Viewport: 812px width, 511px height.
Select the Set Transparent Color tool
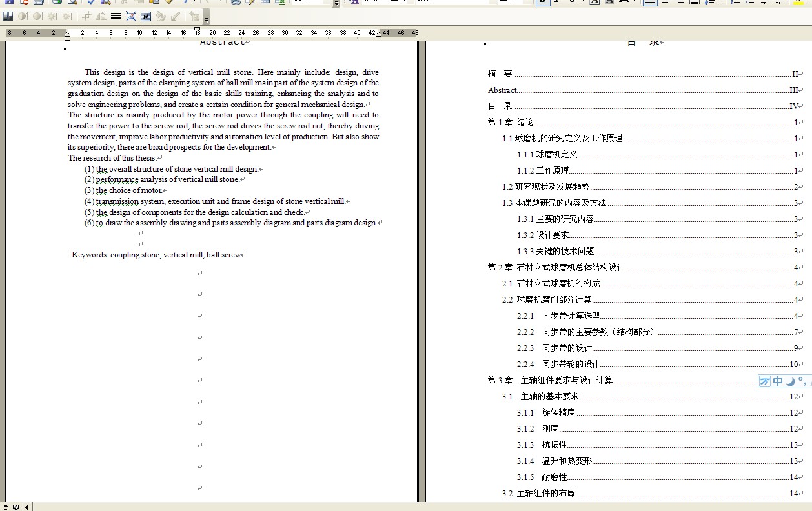pyautogui.click(x=176, y=16)
